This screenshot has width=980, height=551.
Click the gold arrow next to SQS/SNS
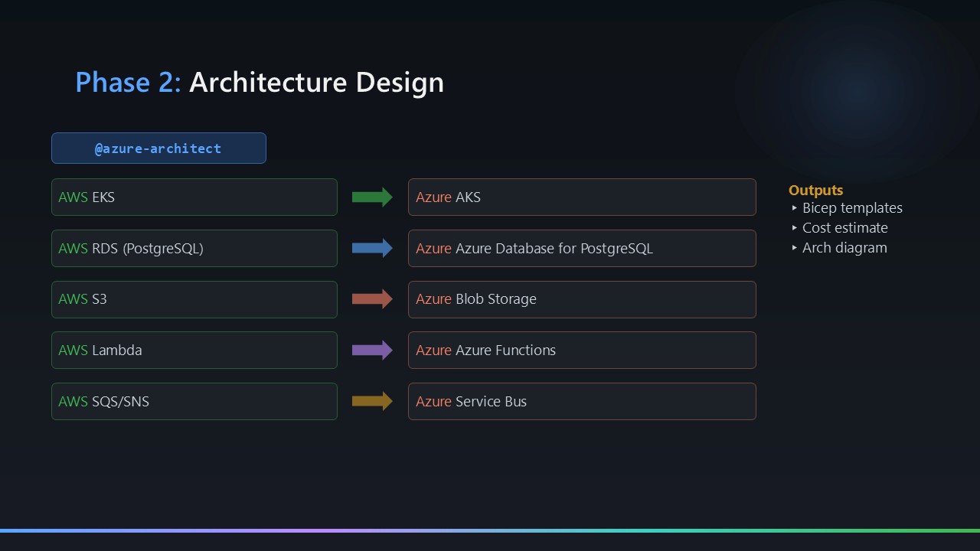click(372, 401)
